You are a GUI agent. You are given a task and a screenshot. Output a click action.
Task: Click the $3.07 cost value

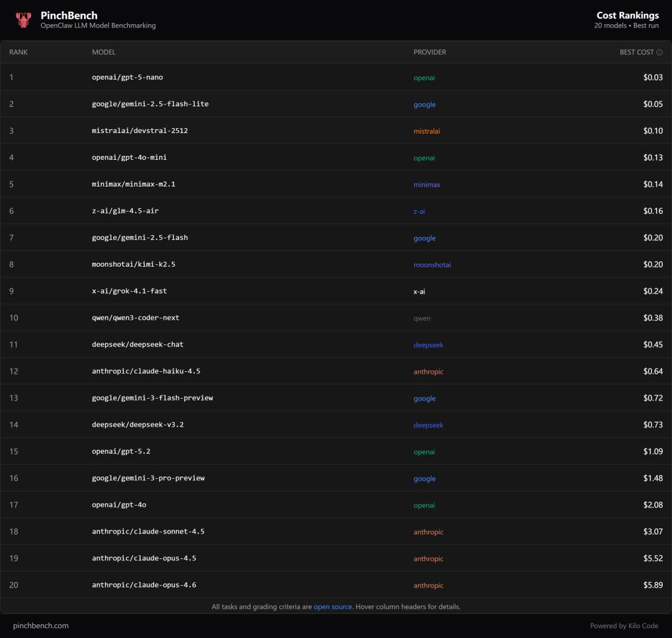tap(653, 532)
